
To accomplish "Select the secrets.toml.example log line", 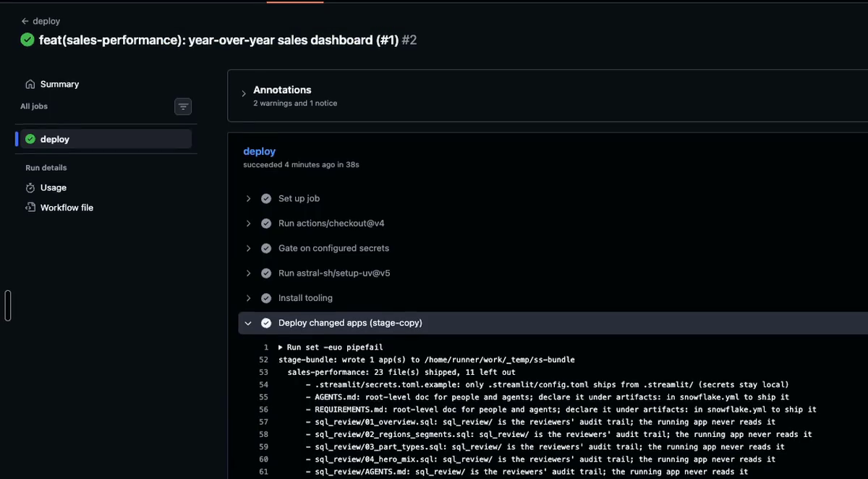I will pyautogui.click(x=548, y=384).
